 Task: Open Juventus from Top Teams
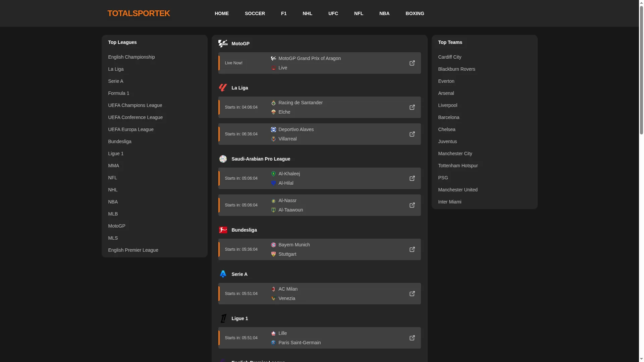click(x=447, y=141)
